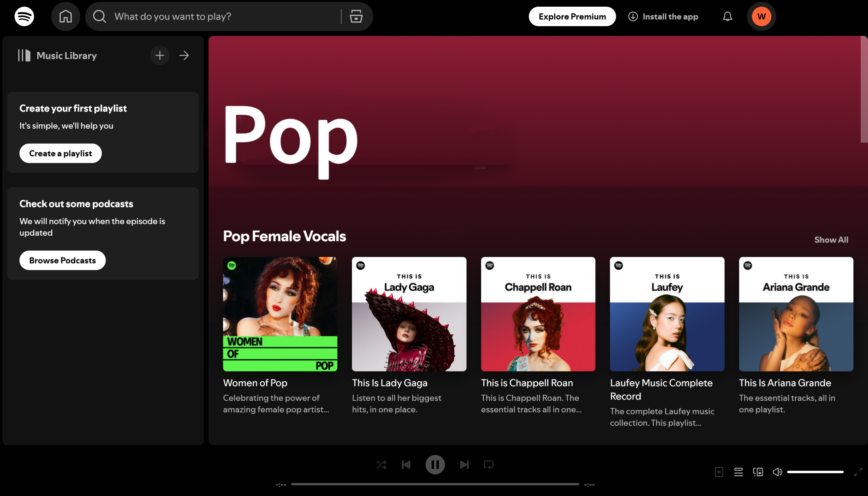This screenshot has width=868, height=496.
Task: Skip to the next track
Action: tap(464, 464)
